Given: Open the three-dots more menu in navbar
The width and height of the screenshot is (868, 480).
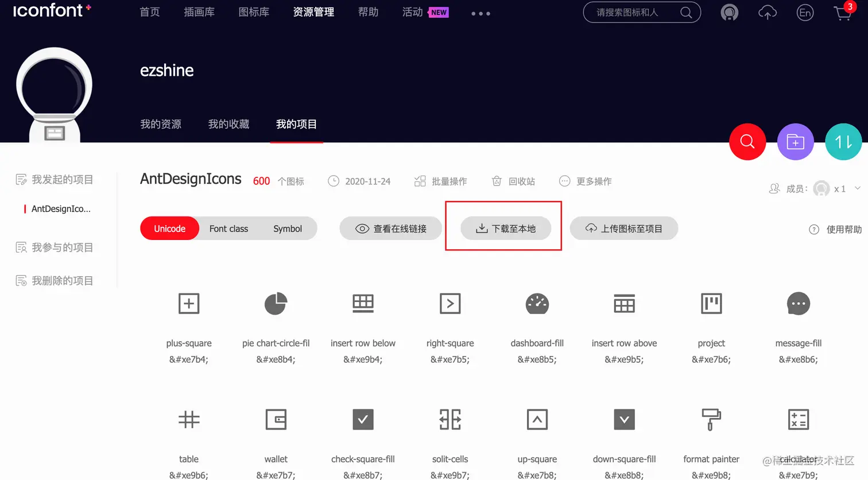Looking at the screenshot, I should click(480, 13).
